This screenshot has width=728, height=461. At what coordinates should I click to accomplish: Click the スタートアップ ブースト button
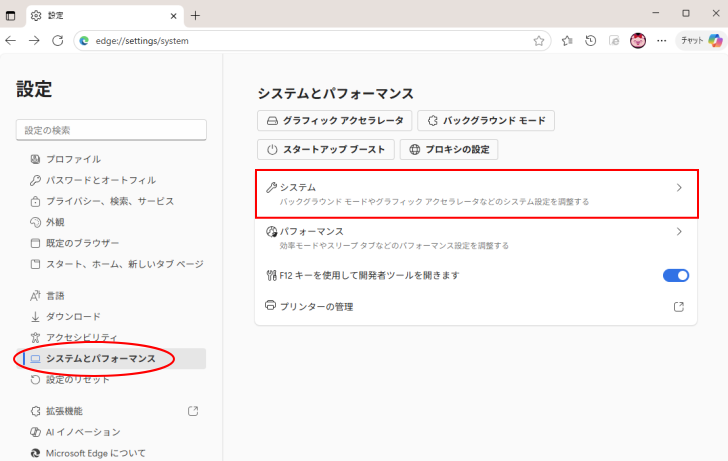(325, 150)
